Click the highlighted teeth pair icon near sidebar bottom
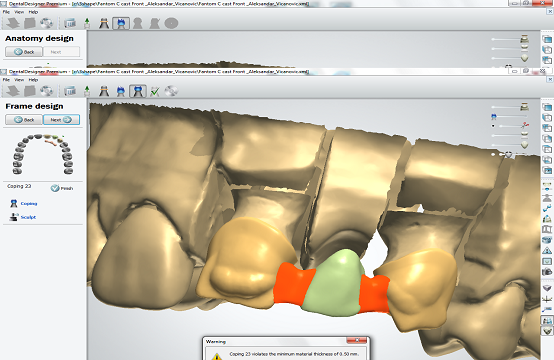Image resolution: width=554 pixels, height=360 pixels. pyautogui.click(x=547, y=320)
